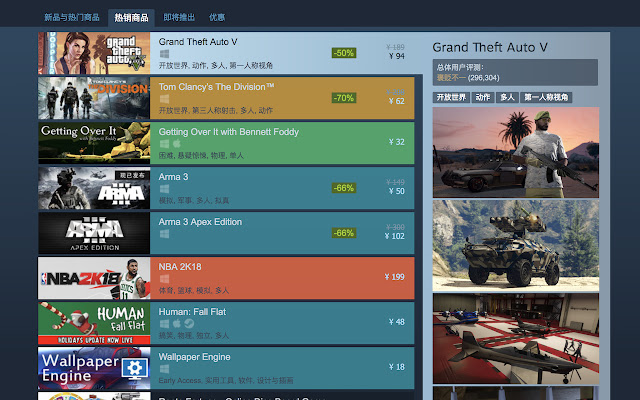The width and height of the screenshot is (640, 400).
Task: Click ¥ 18 price for Wallpaper Engine
Action: pyautogui.click(x=397, y=367)
